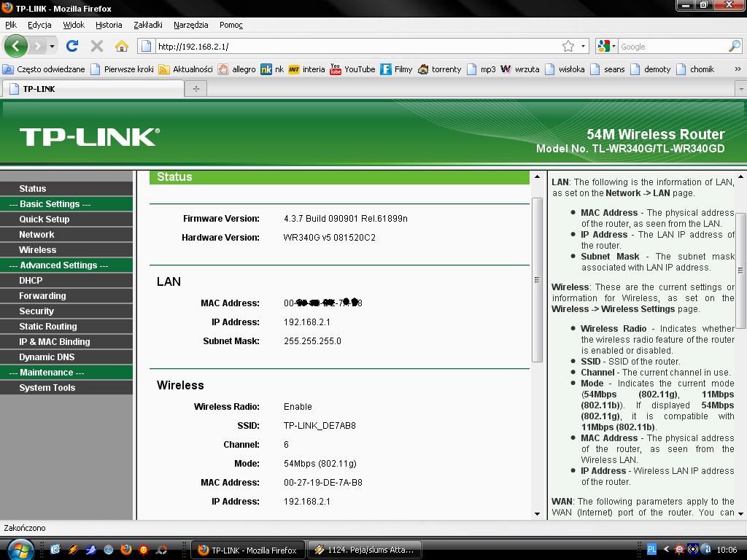The image size is (747, 560).
Task: Open the allegro bookmark
Action: click(x=237, y=69)
